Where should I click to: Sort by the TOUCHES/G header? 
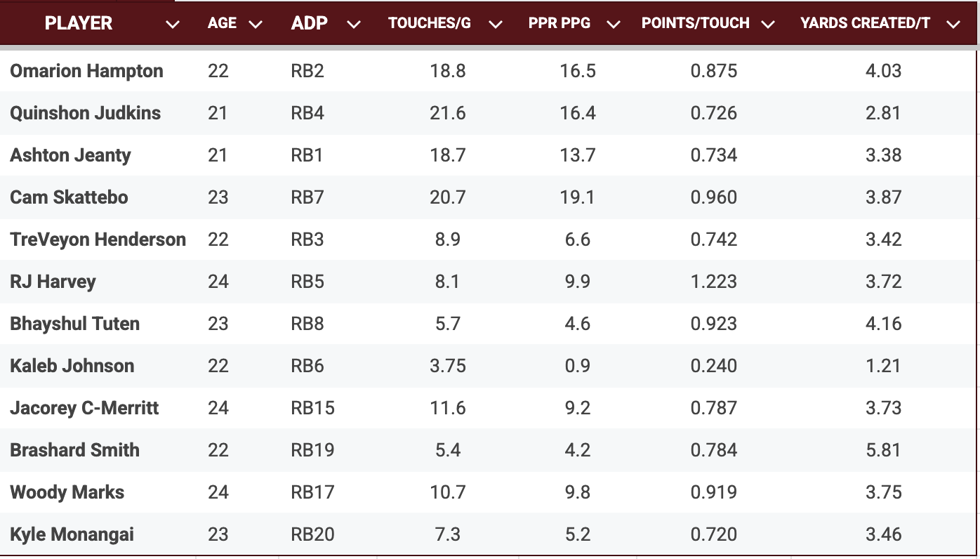point(430,23)
